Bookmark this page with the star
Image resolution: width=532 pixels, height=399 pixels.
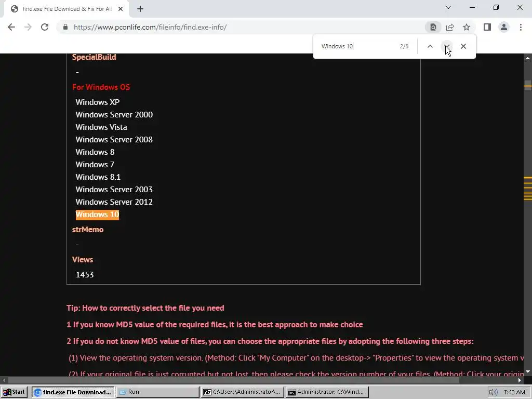tap(467, 27)
